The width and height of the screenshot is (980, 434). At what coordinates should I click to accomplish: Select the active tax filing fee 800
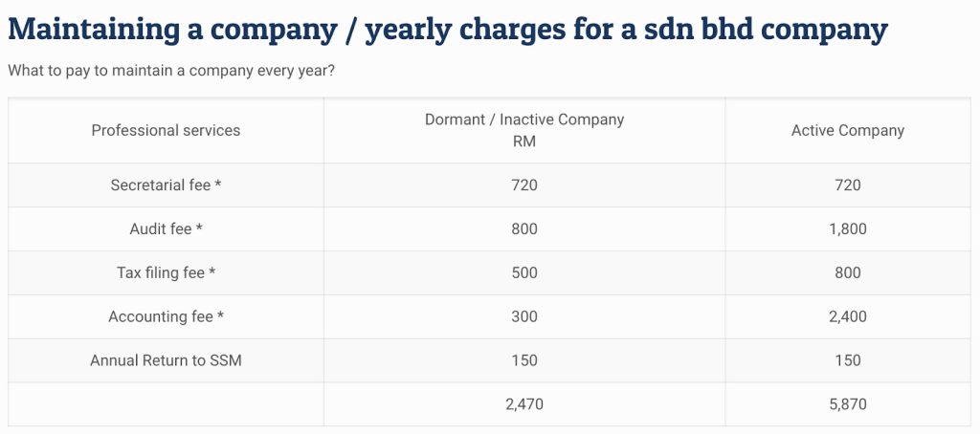[847, 273]
